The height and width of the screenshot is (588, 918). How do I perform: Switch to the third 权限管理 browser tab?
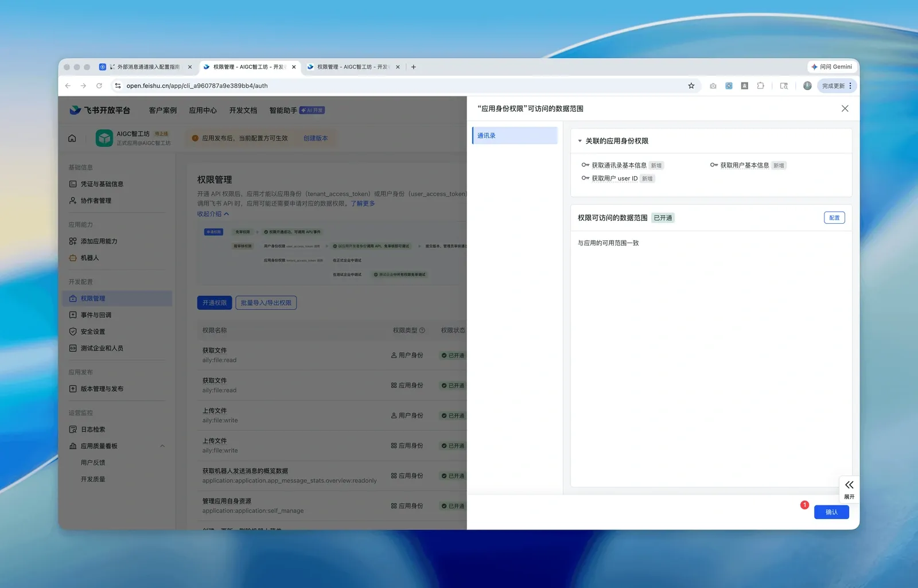pyautogui.click(x=354, y=67)
